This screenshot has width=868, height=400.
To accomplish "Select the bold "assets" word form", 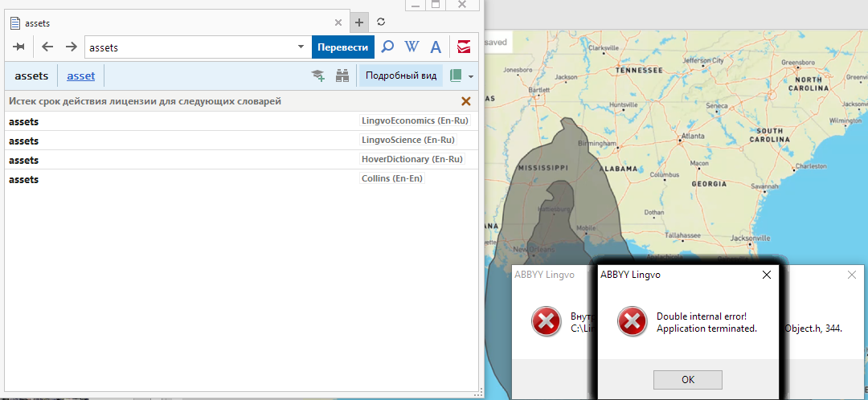I will (31, 76).
